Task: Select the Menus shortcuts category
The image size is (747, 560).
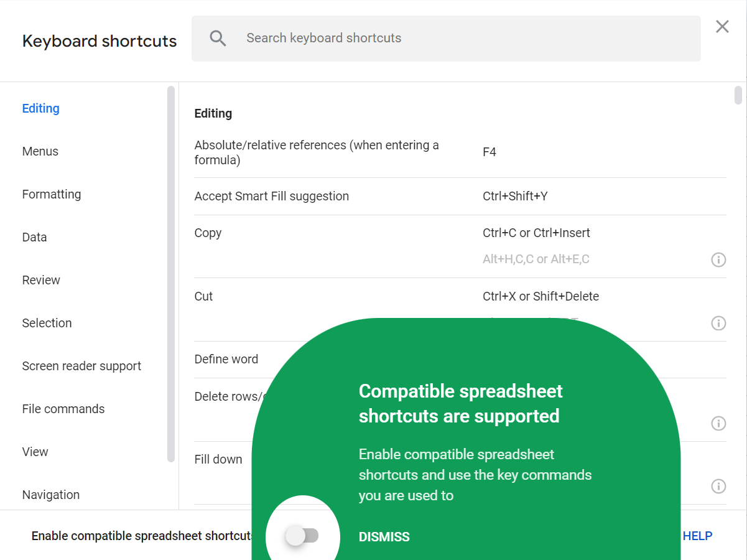Action: [x=40, y=151]
